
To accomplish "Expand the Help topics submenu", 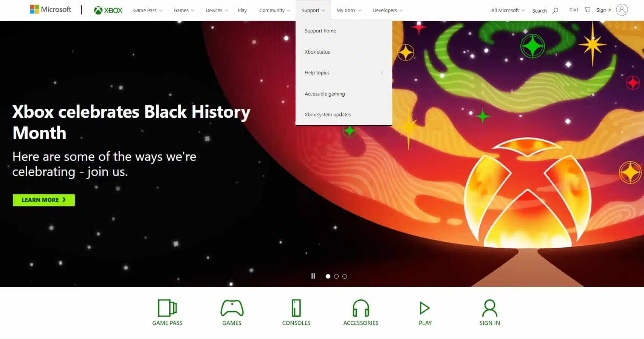I will (344, 73).
